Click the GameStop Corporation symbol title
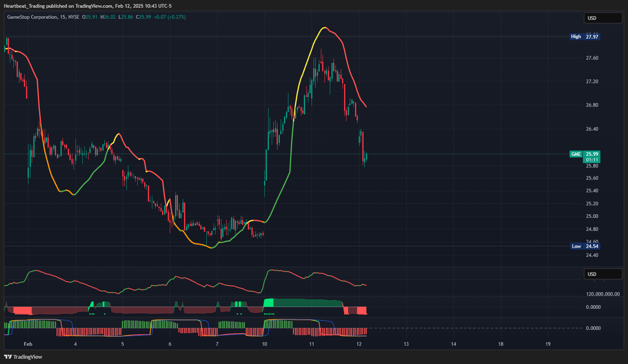 (32, 17)
